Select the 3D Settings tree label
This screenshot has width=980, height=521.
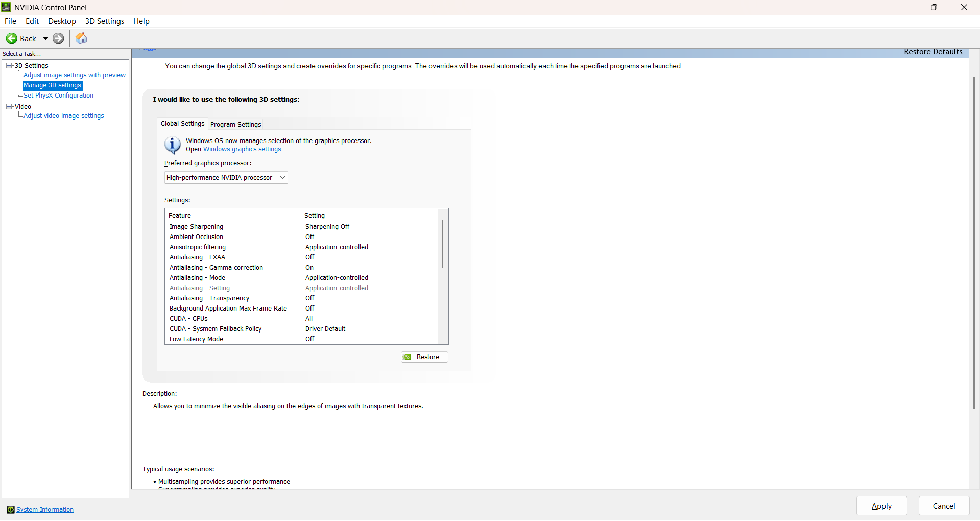coord(32,66)
